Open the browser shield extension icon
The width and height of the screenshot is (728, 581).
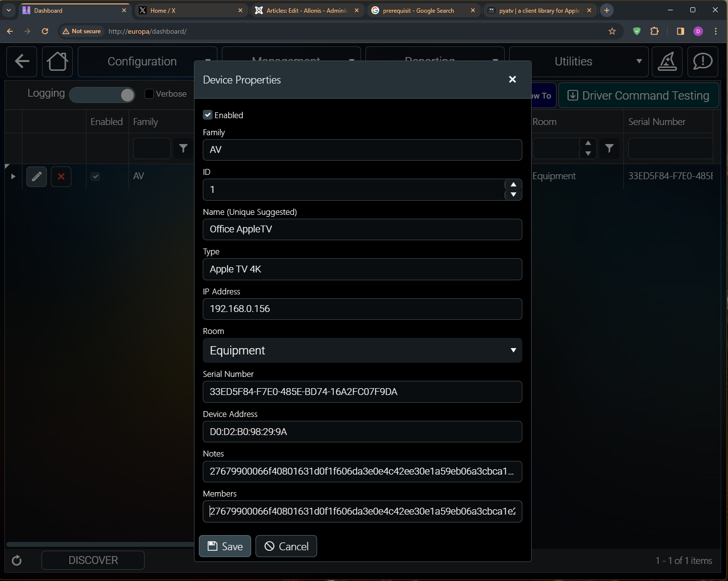[637, 31]
